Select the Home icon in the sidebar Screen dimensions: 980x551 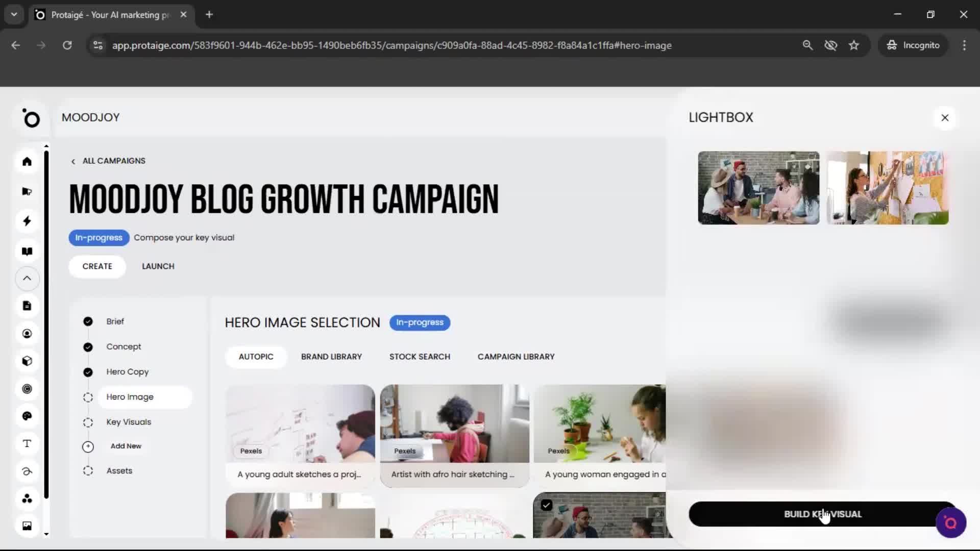(27, 161)
